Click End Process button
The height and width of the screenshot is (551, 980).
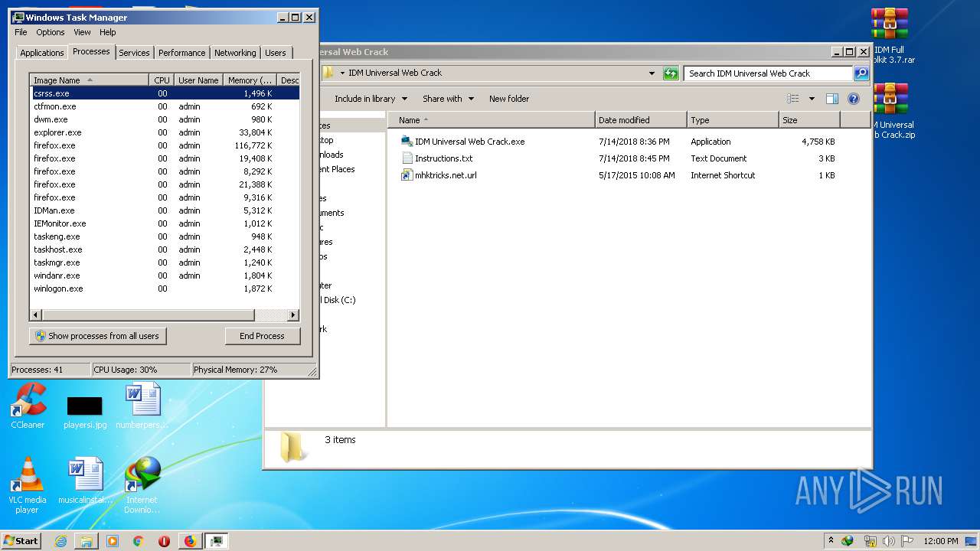point(262,336)
